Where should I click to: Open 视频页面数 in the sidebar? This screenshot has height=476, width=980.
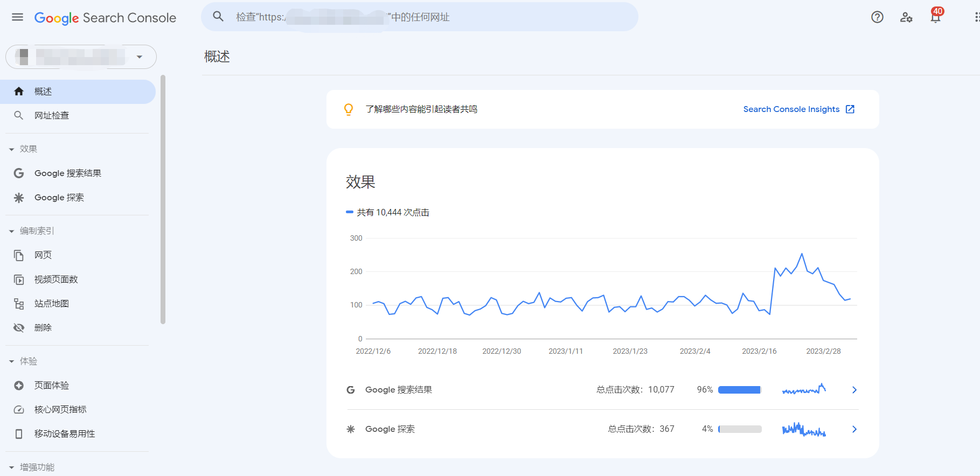pos(56,279)
